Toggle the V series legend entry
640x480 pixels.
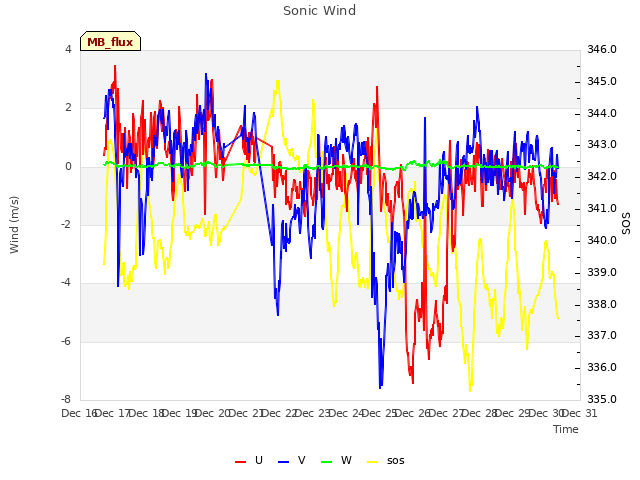pos(291,460)
